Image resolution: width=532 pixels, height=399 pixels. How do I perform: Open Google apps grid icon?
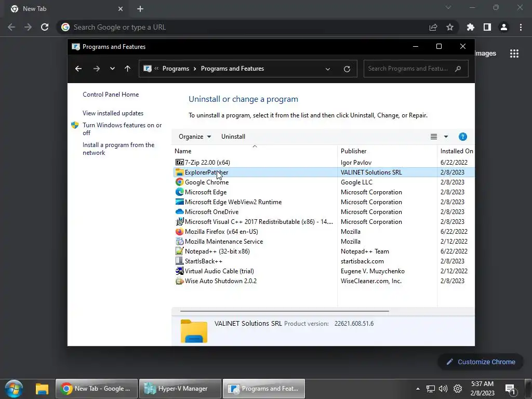pyautogui.click(x=514, y=54)
